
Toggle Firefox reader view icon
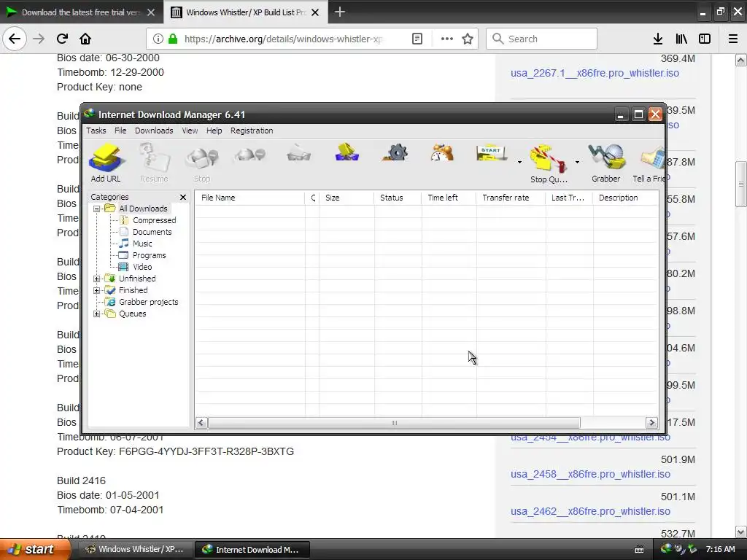pos(417,39)
